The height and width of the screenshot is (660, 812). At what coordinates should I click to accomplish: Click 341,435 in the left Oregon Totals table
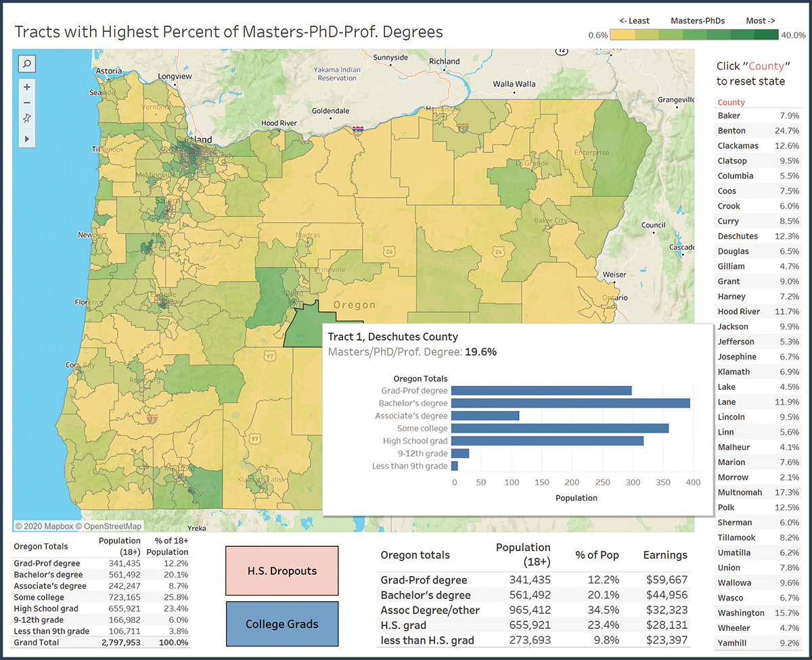(x=124, y=563)
